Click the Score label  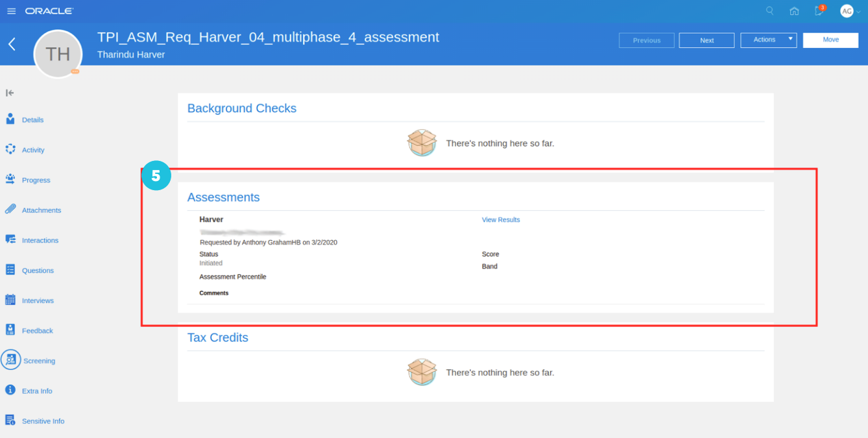click(x=490, y=254)
